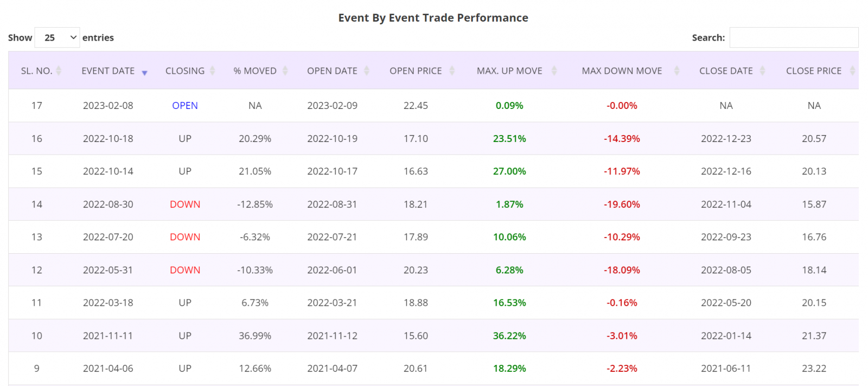Click the Event By Event Trade Performance title
The width and height of the screenshot is (868, 386).
[x=433, y=17]
